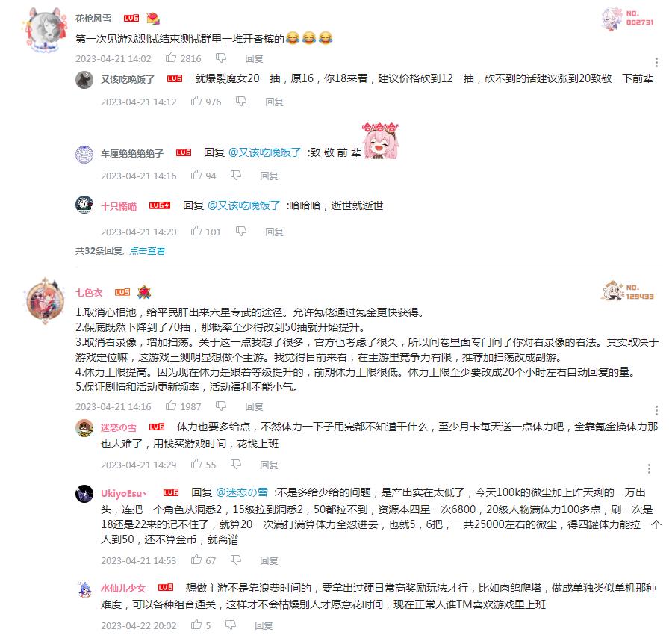Like UkiyoEsu's reply with 67 likes
The width and height of the screenshot is (672, 635).
(x=196, y=560)
